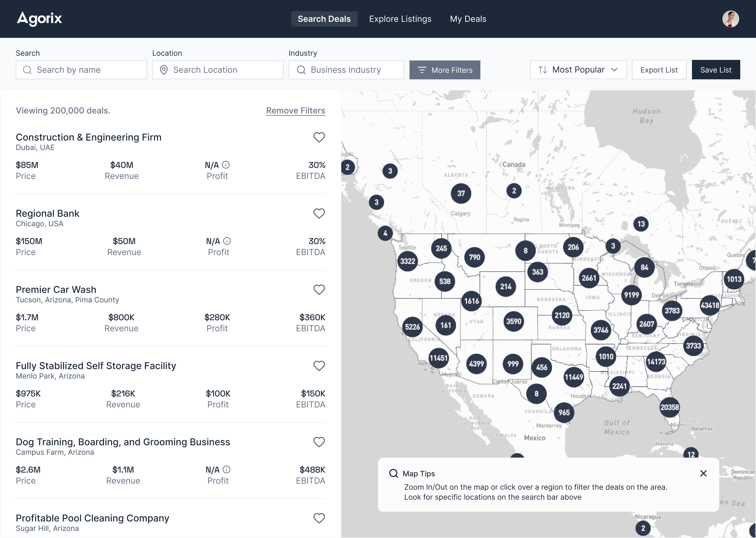The height and width of the screenshot is (538, 756).
Task: Select the 2120 cluster above Kansas
Action: (562, 315)
